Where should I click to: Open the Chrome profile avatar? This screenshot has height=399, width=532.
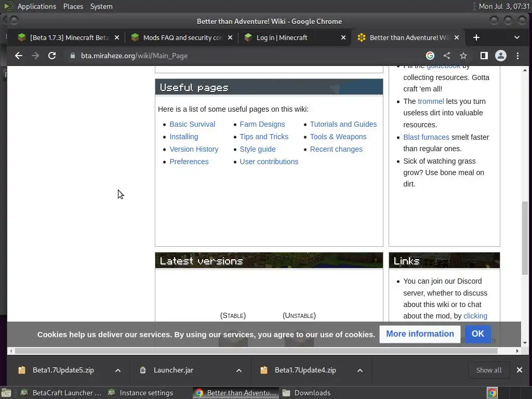coord(501,56)
